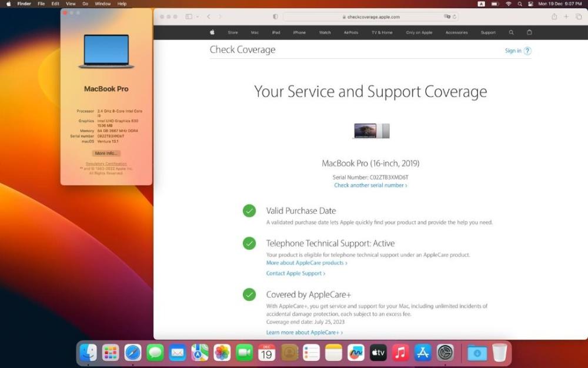Open AirPods on the Apple navigation

[x=351, y=32]
